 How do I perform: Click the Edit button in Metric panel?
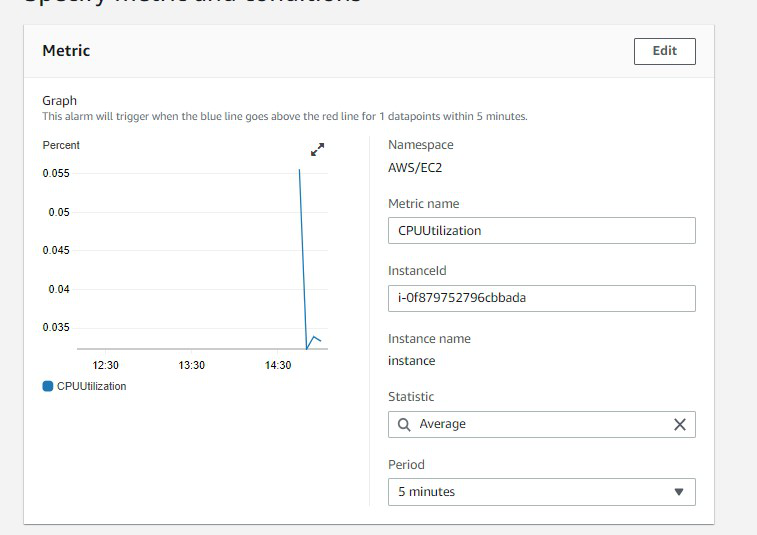pos(664,51)
